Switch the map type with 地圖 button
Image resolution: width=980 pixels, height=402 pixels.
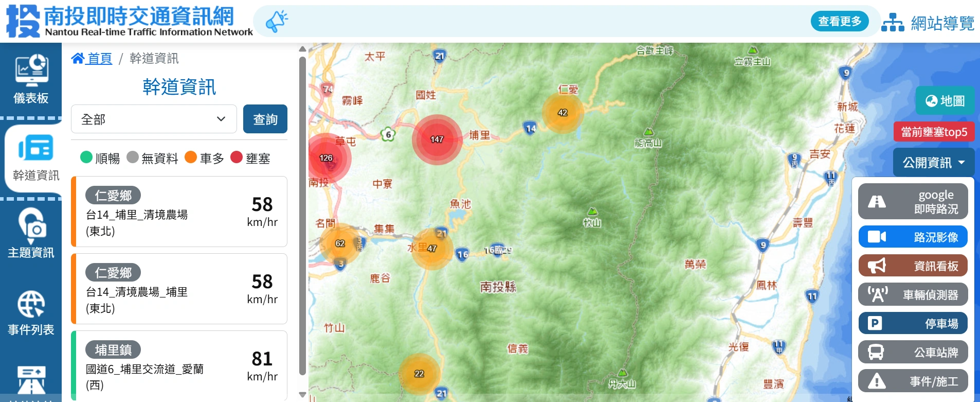click(945, 101)
